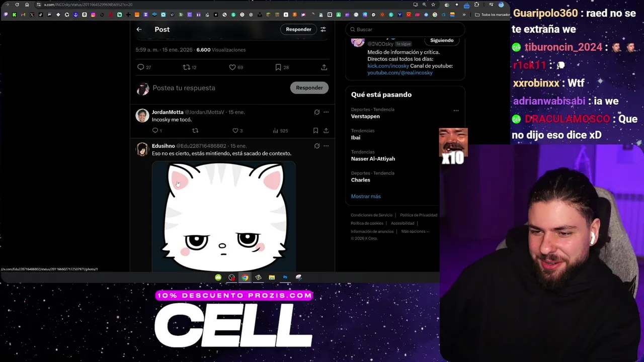
Task: Bookmark this page with star icon
Action: 433,5
